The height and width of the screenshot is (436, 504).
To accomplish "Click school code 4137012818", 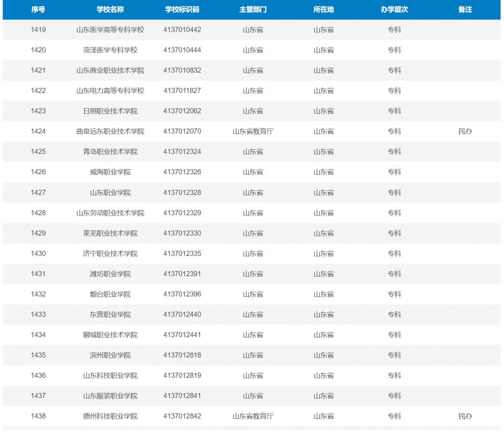I will point(182,355).
